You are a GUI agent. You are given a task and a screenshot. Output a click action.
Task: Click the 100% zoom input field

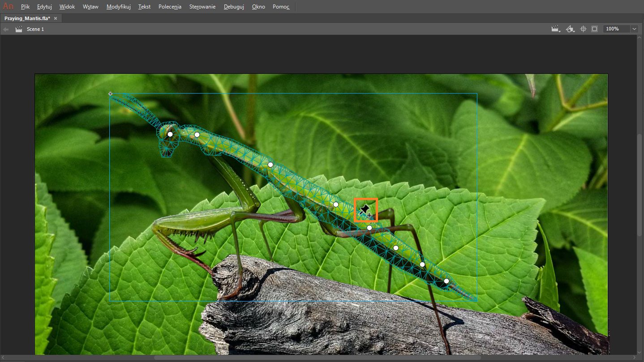click(x=615, y=29)
